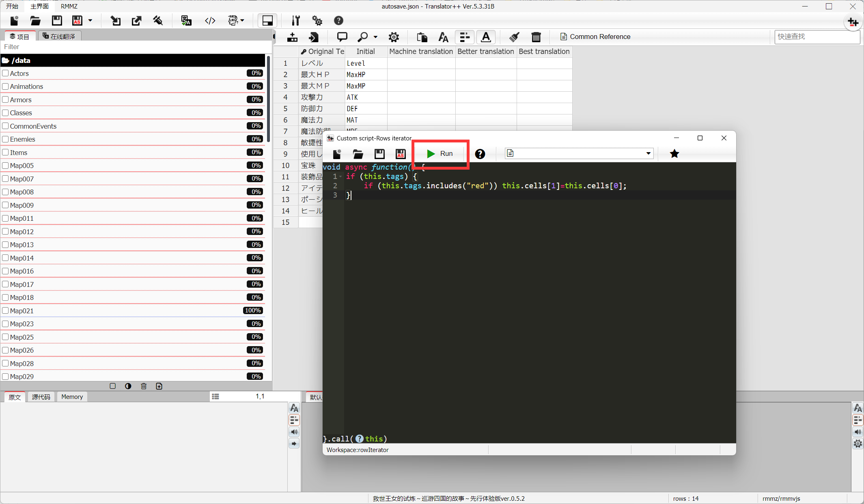Click the open folder icon in script window
The image size is (864, 504).
(x=358, y=154)
